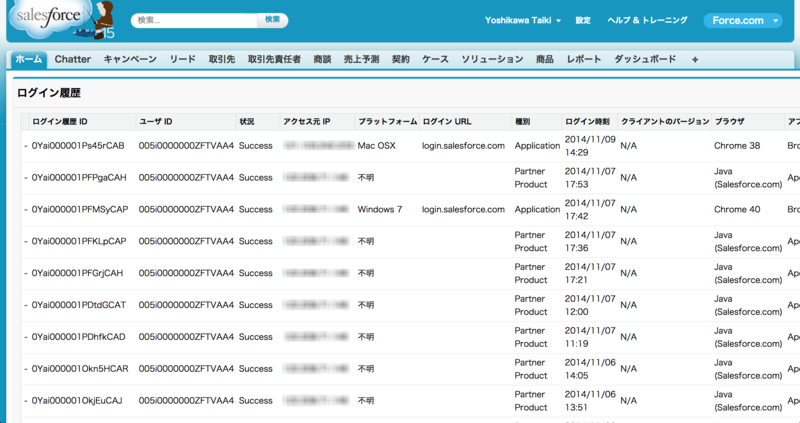Click the 状況 column header
Viewport: 800px width, 423px height.
247,121
